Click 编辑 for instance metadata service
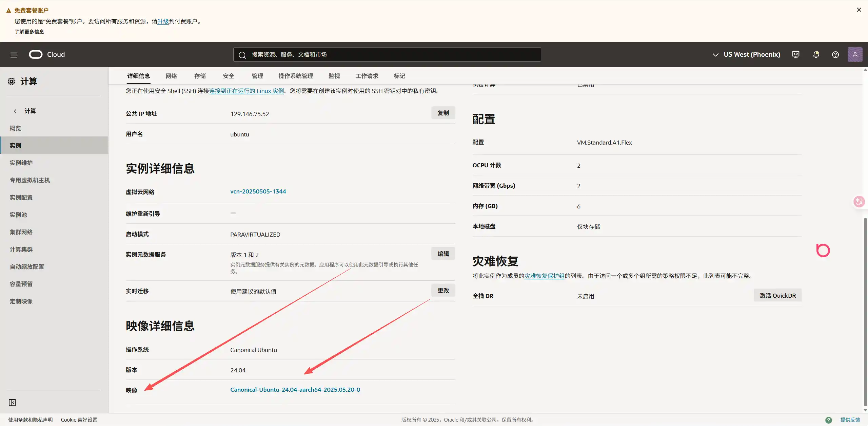Image resolution: width=868 pixels, height=426 pixels. coord(443,254)
